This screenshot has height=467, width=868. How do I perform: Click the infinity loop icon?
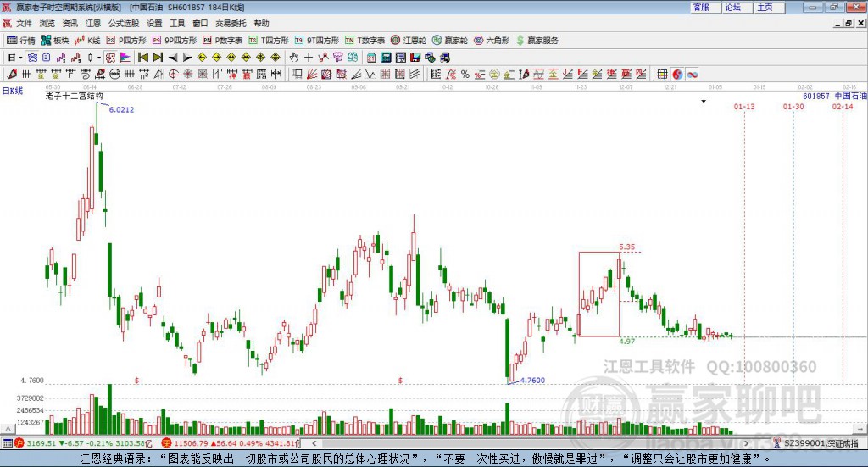[x=692, y=74]
